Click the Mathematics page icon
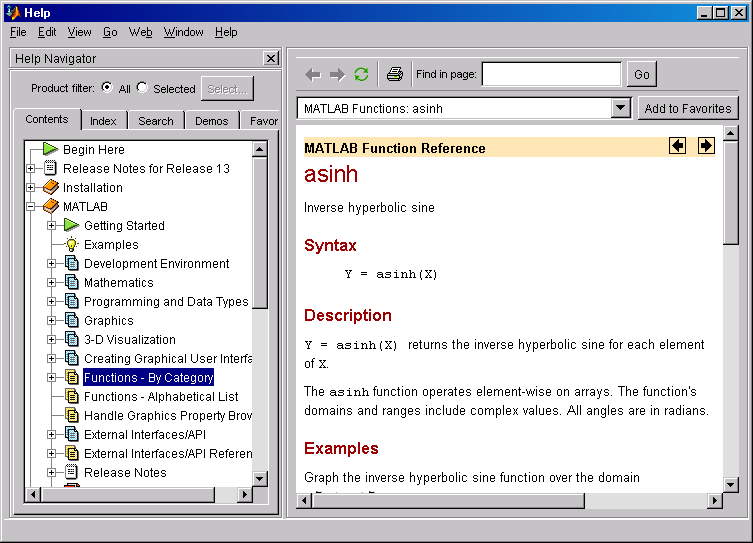This screenshot has width=753, height=543. tap(72, 282)
